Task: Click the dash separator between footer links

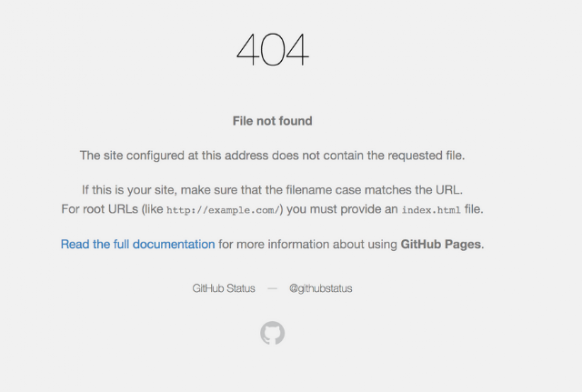Action: click(273, 288)
